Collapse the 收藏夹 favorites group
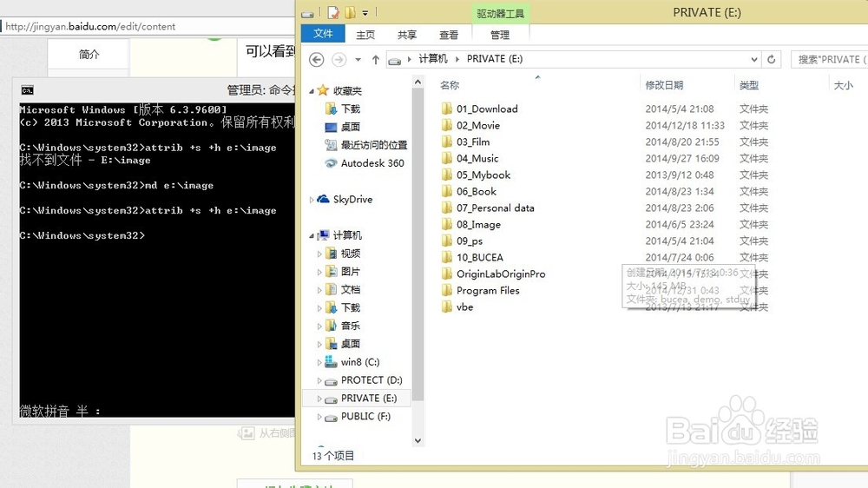This screenshot has height=488, width=868. coord(311,91)
